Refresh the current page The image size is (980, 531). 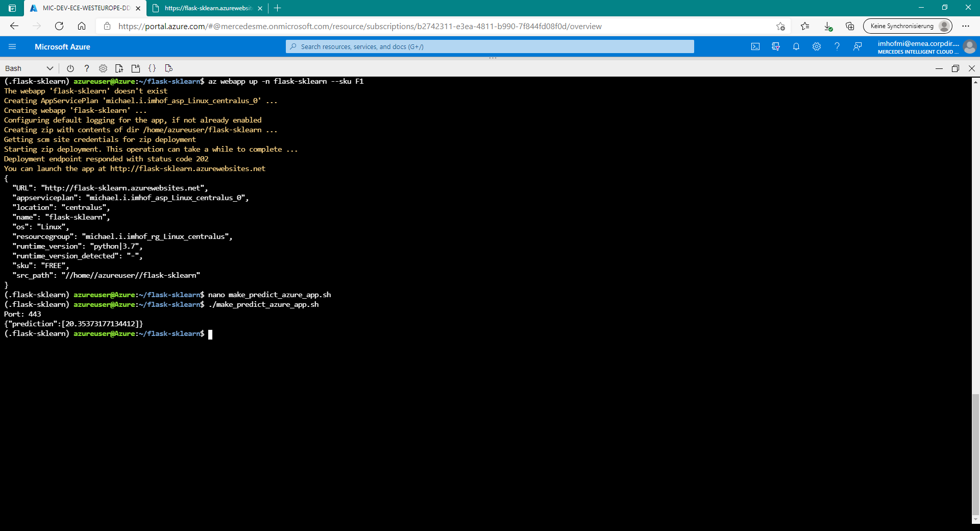click(x=59, y=26)
